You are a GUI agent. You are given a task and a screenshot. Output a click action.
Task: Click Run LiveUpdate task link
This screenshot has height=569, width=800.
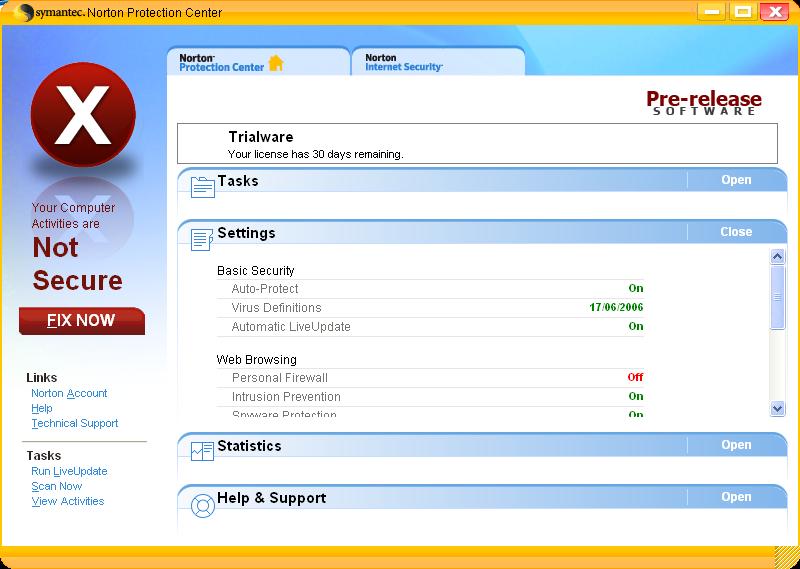tap(69, 471)
